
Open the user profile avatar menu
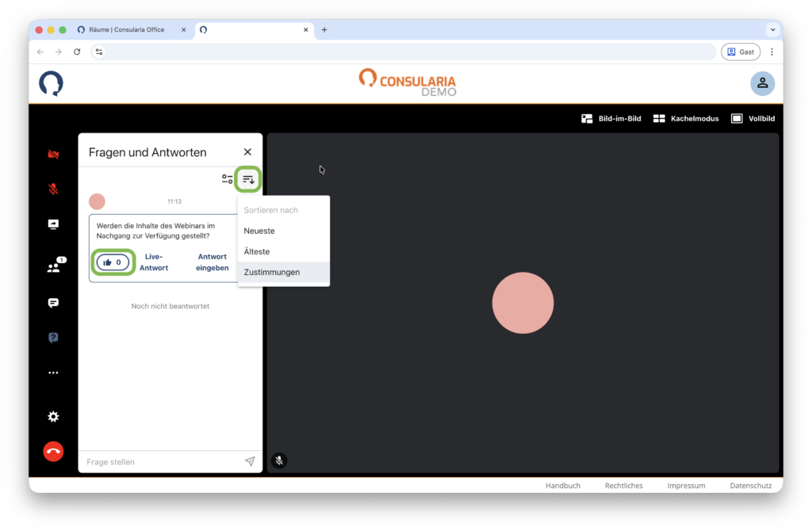click(x=762, y=83)
